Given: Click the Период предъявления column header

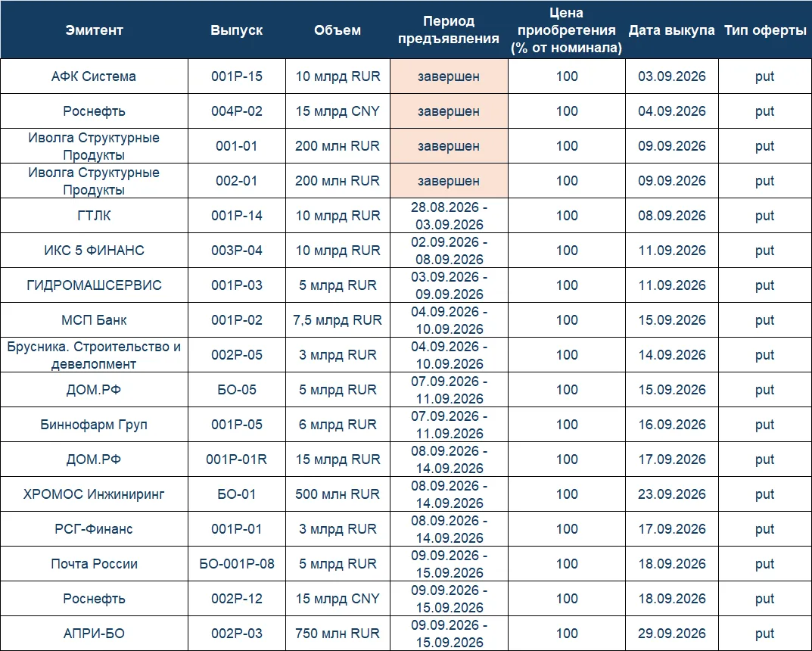Looking at the screenshot, I should click(x=449, y=30).
